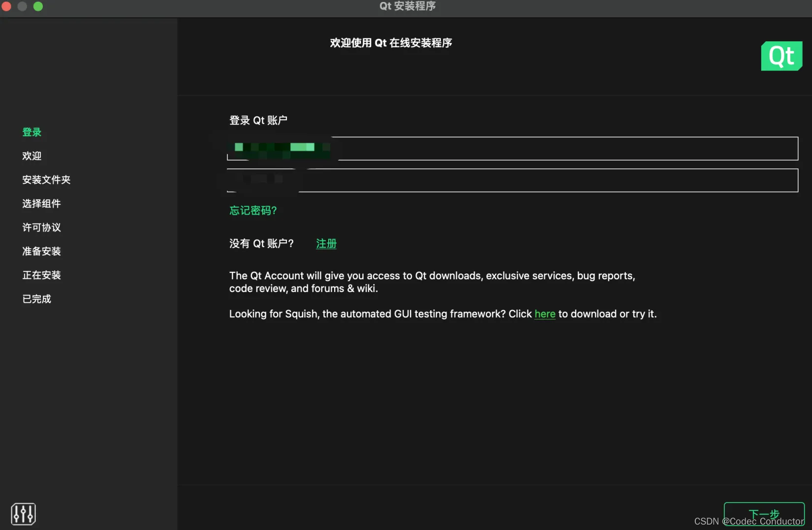
Task: Click the password input field
Action: (x=512, y=180)
